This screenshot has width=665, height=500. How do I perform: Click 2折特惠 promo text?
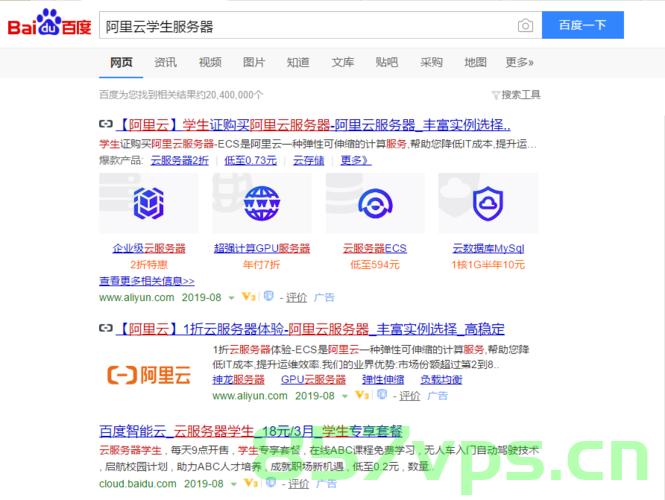coord(149,265)
